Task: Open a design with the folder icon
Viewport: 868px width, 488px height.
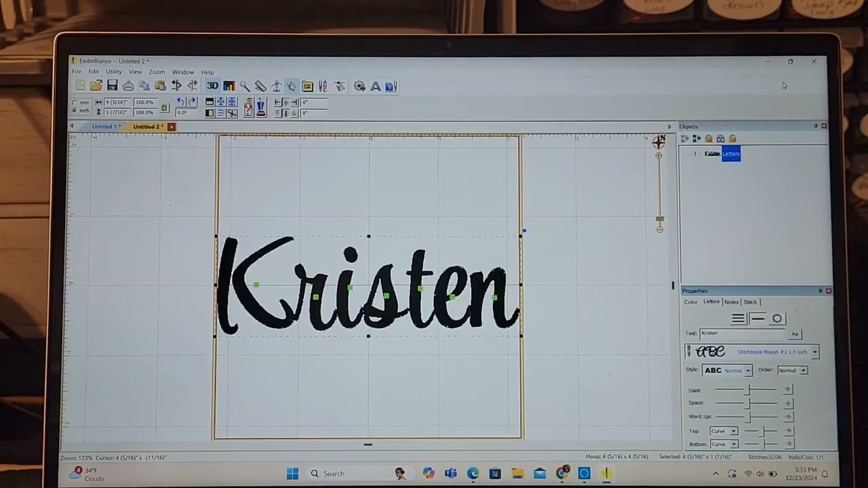Action: [x=96, y=86]
